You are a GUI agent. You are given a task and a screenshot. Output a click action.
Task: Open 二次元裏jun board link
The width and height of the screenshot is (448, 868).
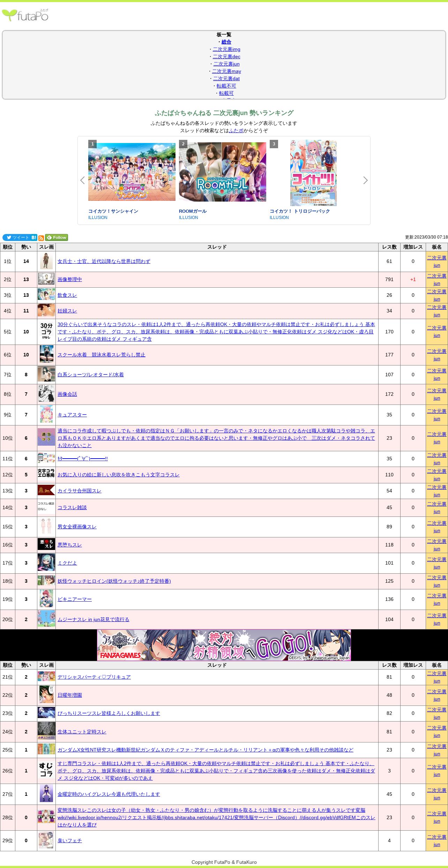tap(226, 64)
